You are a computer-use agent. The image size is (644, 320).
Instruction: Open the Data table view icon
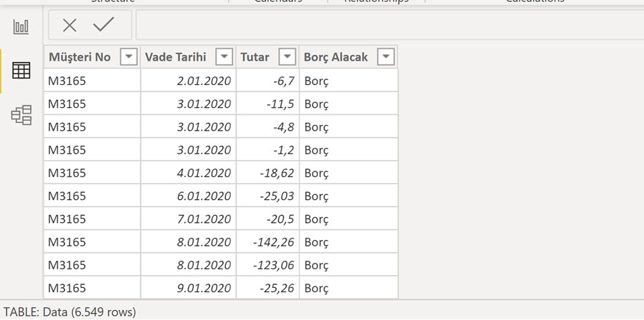point(21,71)
